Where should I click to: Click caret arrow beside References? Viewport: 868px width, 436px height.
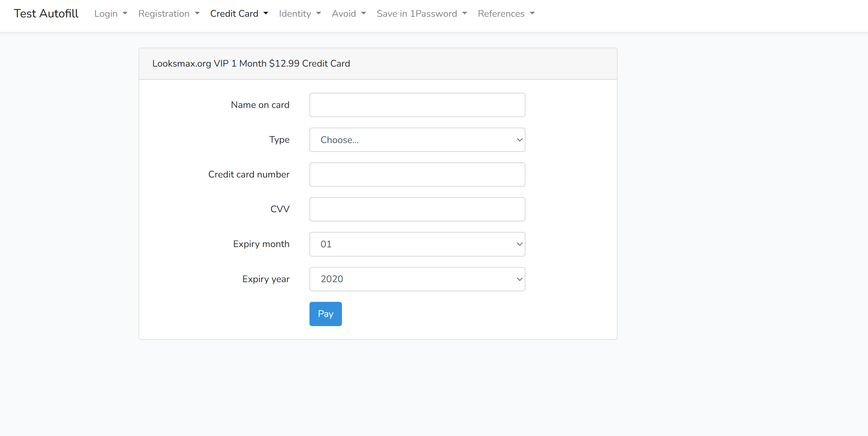[x=532, y=13]
